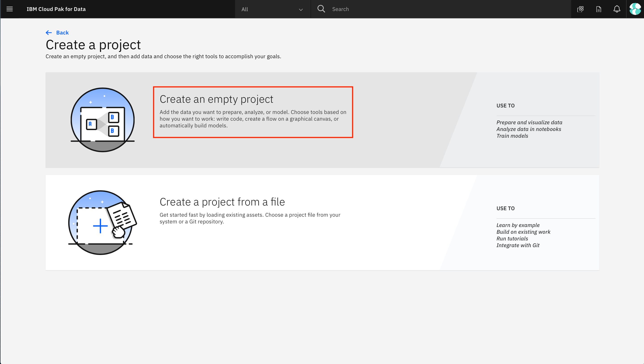The width and height of the screenshot is (644, 364).
Task: Select Create a project from a file
Action: pos(222,202)
